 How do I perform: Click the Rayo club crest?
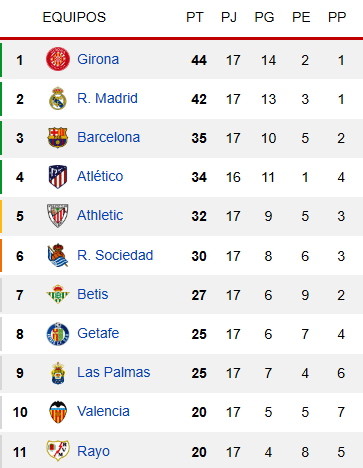point(58,450)
